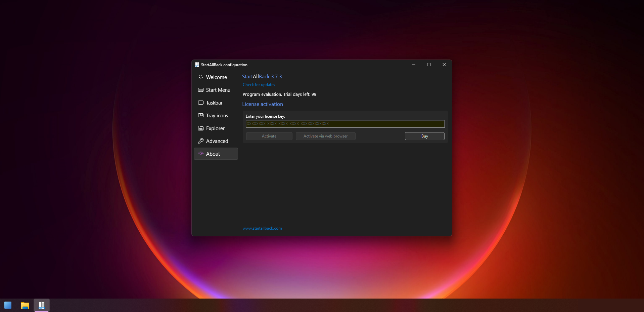Show the Advanced options page
The height and width of the screenshot is (312, 644).
(216, 141)
